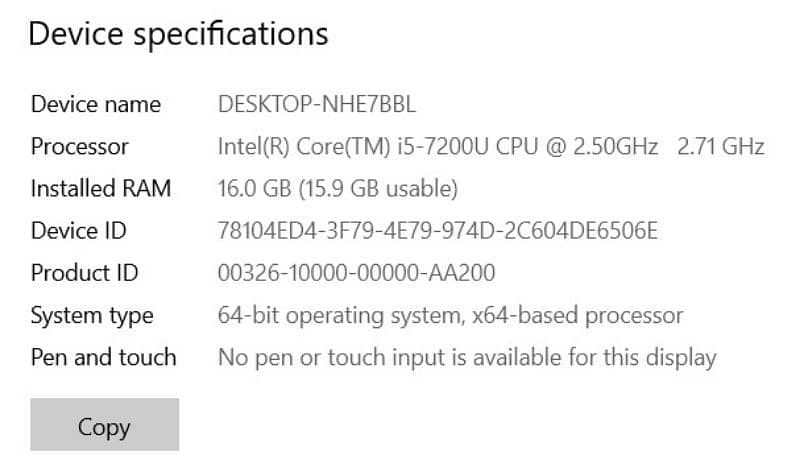Click the Copy button
This screenshot has width=800, height=472.
104,427
